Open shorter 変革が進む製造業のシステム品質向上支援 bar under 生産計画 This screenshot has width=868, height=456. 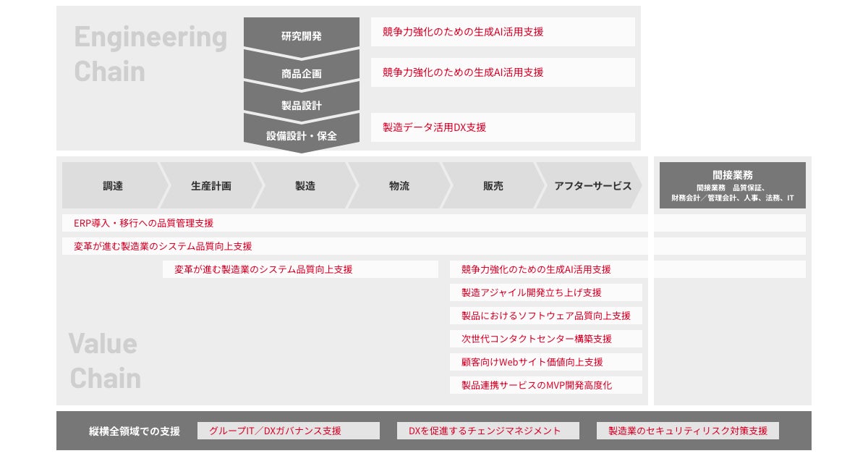(300, 269)
